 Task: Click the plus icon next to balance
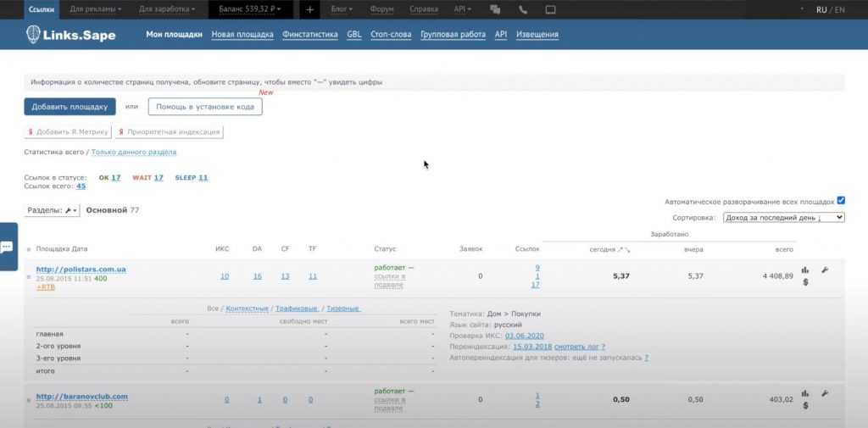click(x=309, y=10)
